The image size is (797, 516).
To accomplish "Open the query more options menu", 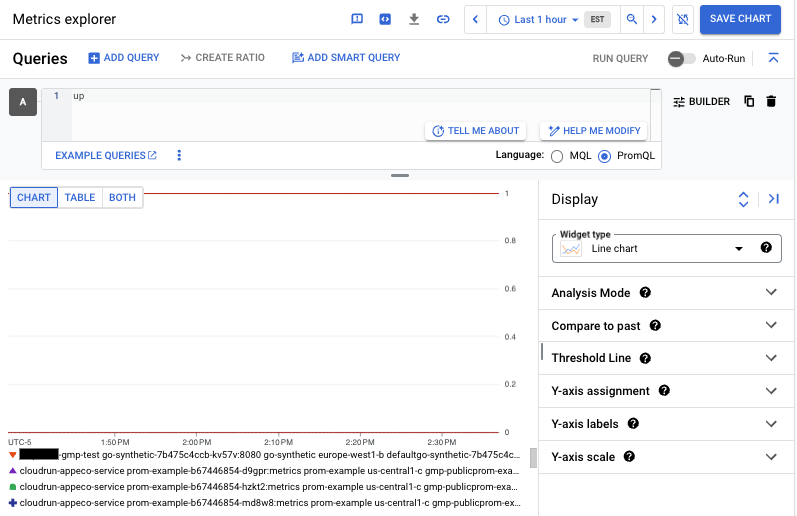I will pos(180,156).
